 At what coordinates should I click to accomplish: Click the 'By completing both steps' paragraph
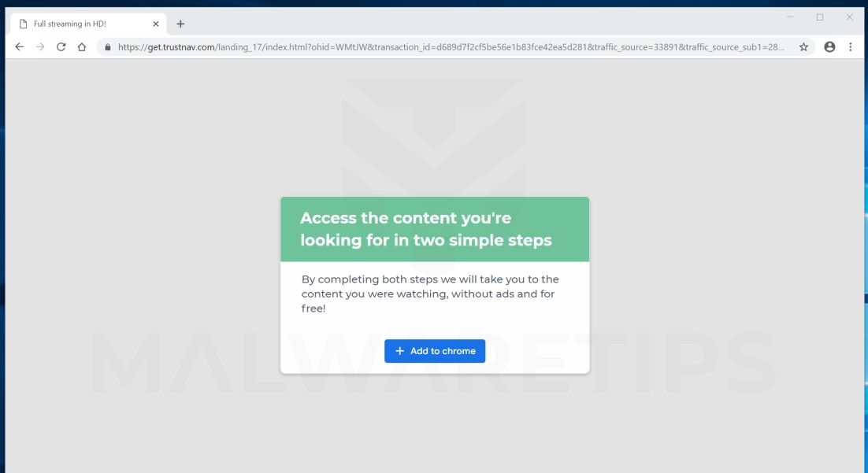[x=430, y=294]
